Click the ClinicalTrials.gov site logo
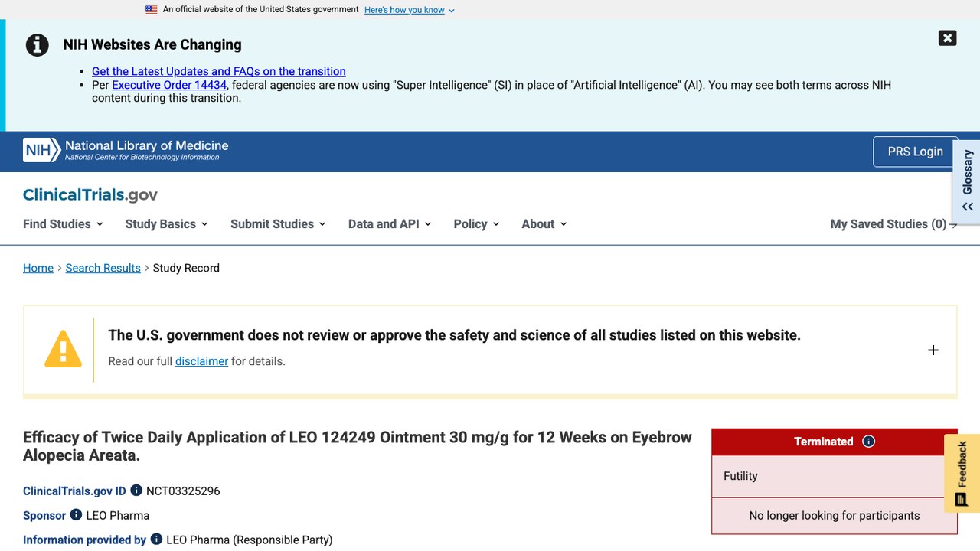This screenshot has height=551, width=980. pyautogui.click(x=90, y=195)
